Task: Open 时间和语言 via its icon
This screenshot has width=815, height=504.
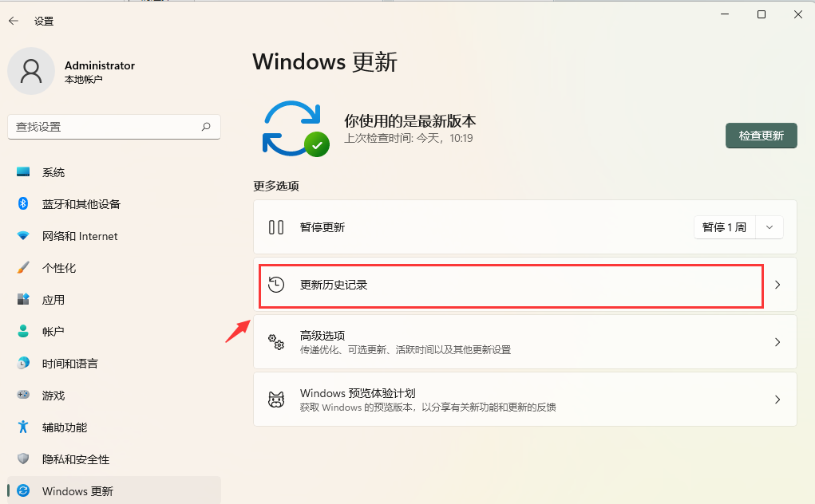Action: [22, 363]
